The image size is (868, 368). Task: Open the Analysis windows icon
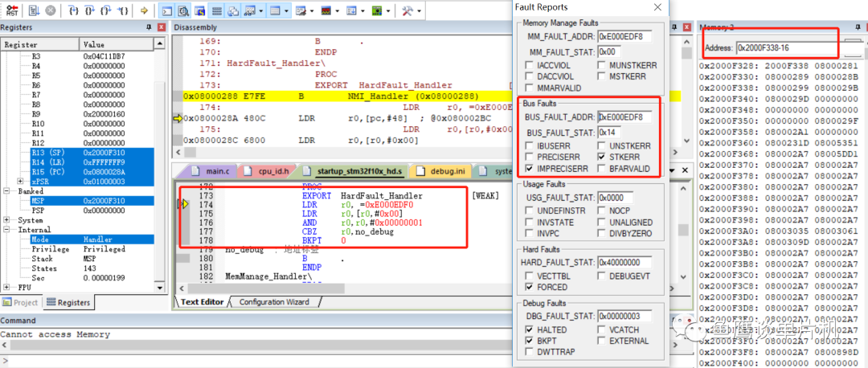(326, 10)
